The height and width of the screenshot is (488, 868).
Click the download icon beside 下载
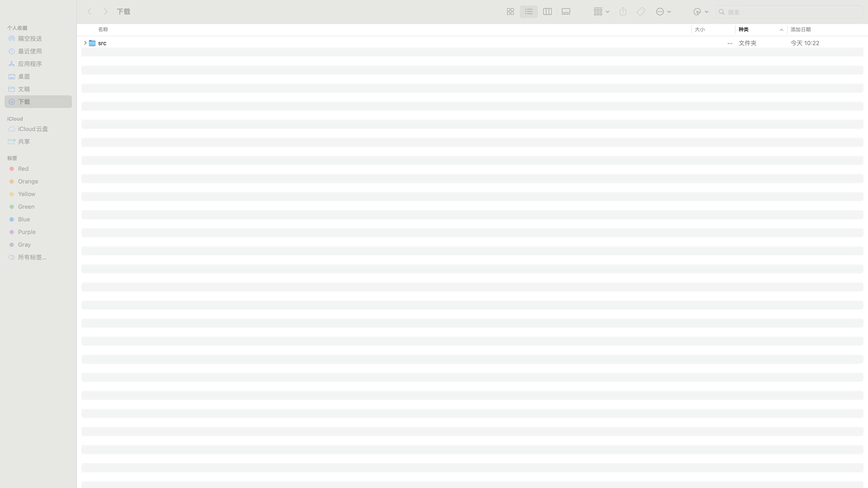(12, 102)
